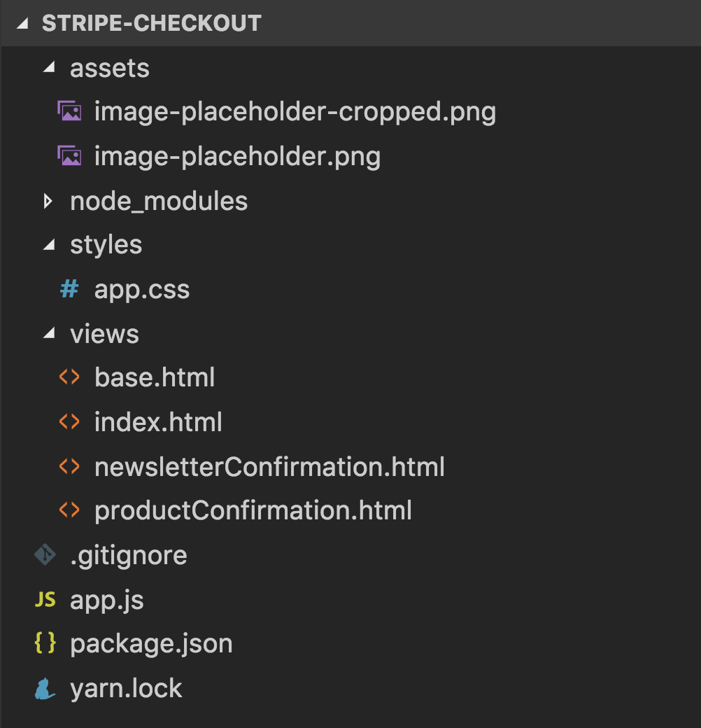Click the HTML icon beside index.html
This screenshot has width=701, height=728.
[x=69, y=421]
